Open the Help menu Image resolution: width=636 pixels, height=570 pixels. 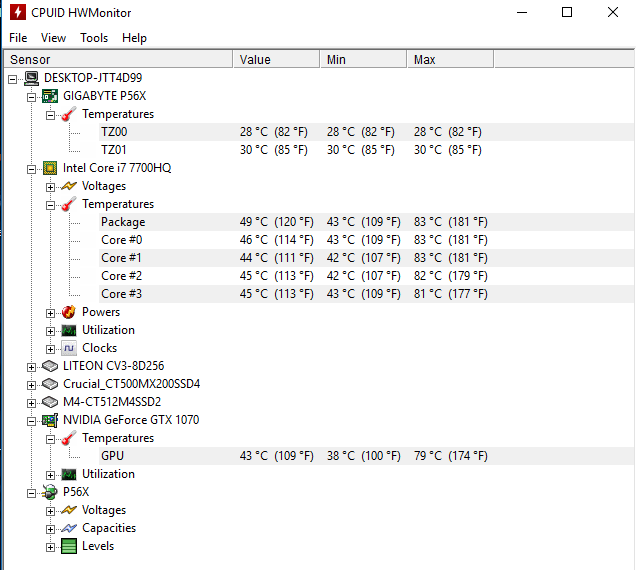134,38
